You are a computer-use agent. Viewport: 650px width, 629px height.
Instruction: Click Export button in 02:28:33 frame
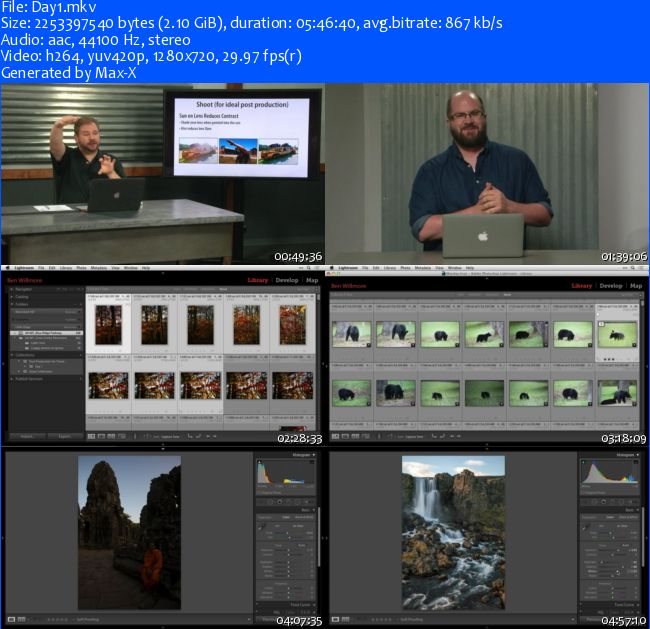click(65, 436)
